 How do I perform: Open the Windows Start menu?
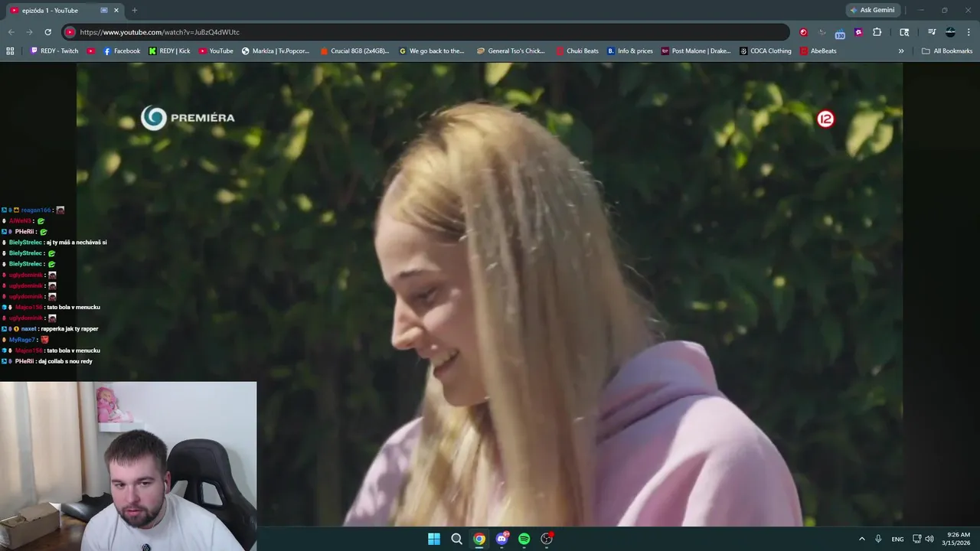(x=434, y=539)
